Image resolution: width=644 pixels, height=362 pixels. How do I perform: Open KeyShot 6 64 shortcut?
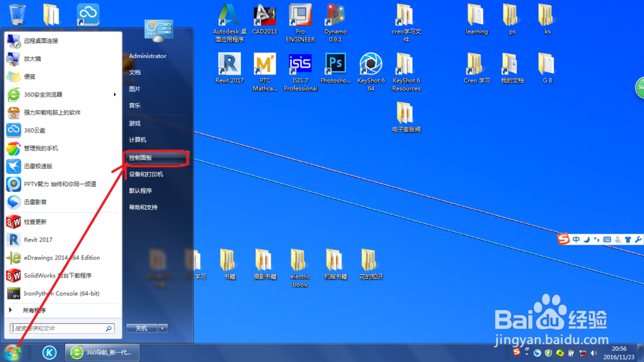(x=370, y=72)
